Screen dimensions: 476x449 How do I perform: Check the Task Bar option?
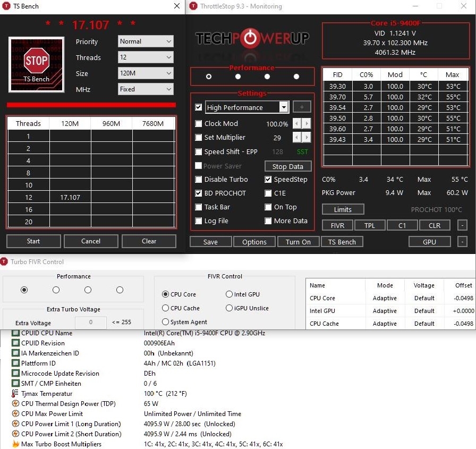tap(199, 207)
